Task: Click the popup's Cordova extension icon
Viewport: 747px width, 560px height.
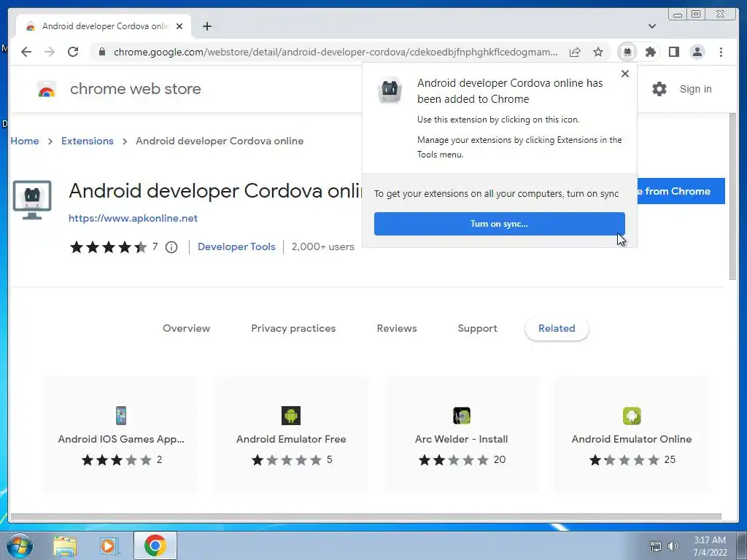Action: click(390, 90)
